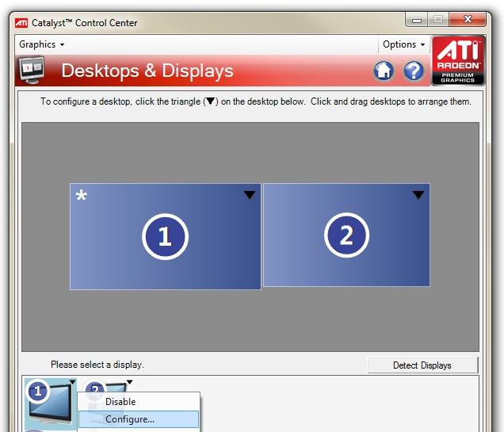Click the Home icon in the header
Image resolution: width=504 pixels, height=432 pixels.
tap(384, 71)
